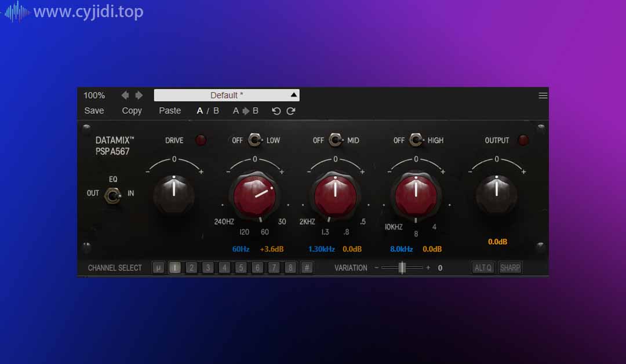
Task: Select channel 3 button
Action: tap(208, 268)
